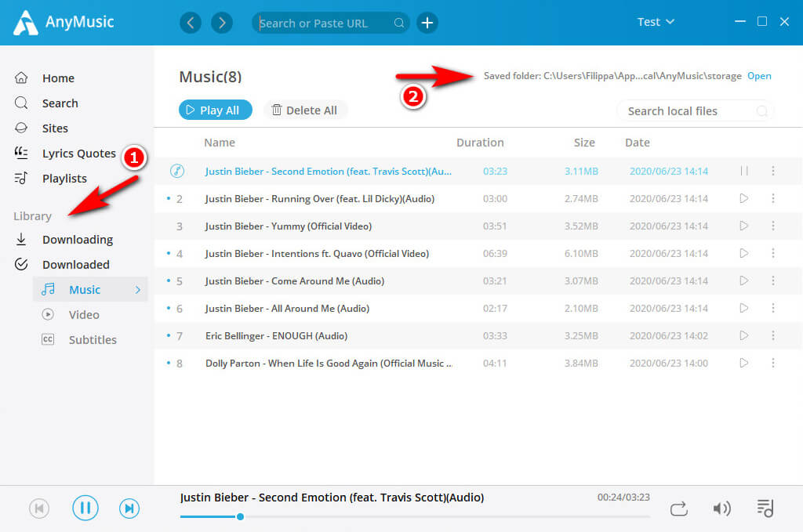
Task: Toggle the repeat mode icon
Action: [679, 508]
